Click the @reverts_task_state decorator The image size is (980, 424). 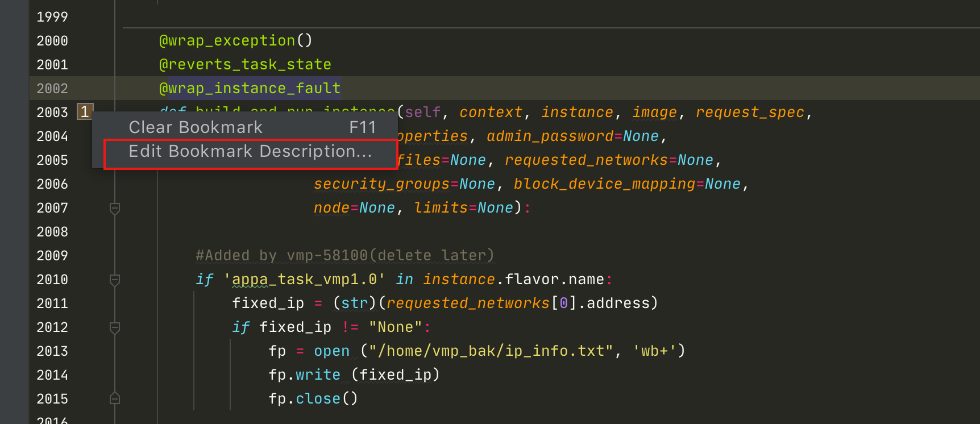245,65
